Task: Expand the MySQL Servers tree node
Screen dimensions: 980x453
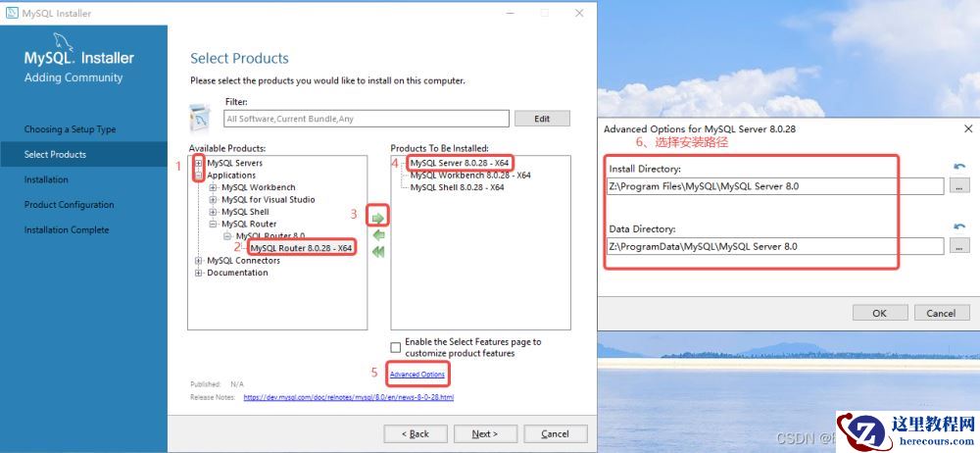Action: [199, 163]
